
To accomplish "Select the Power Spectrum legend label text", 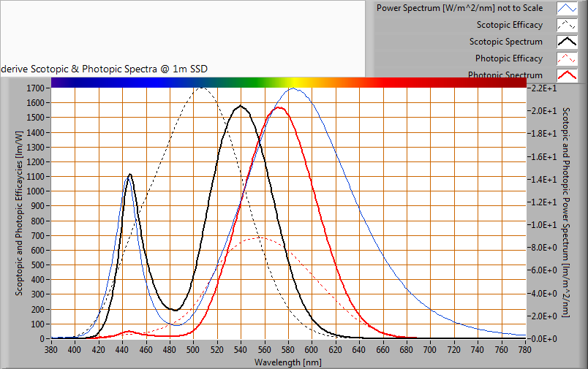I will coord(459,9).
